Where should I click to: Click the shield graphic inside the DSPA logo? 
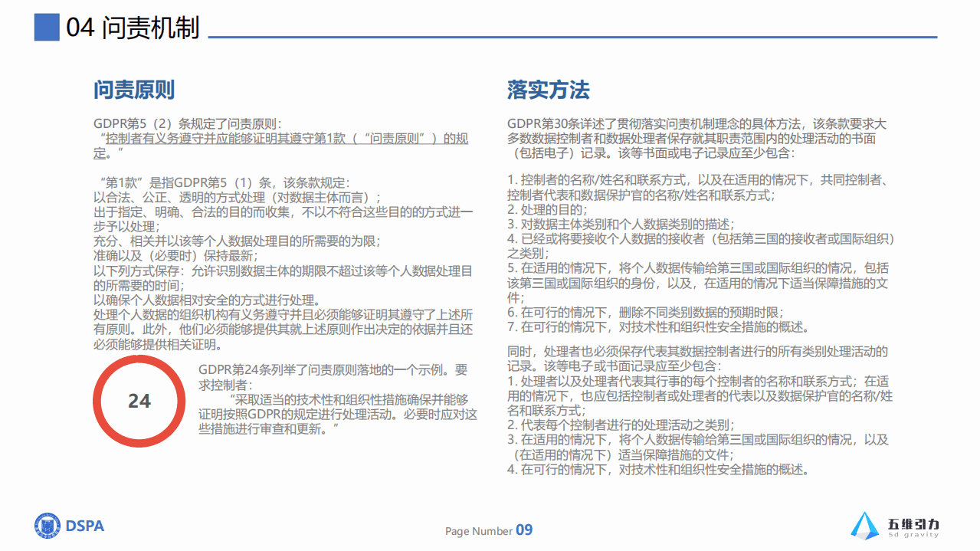[48, 526]
